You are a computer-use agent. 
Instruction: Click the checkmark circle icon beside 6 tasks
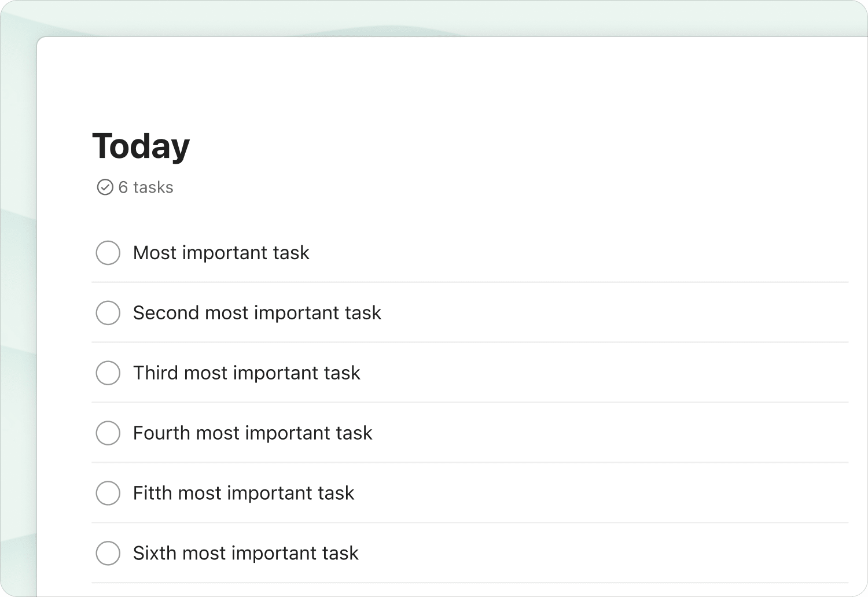(105, 187)
